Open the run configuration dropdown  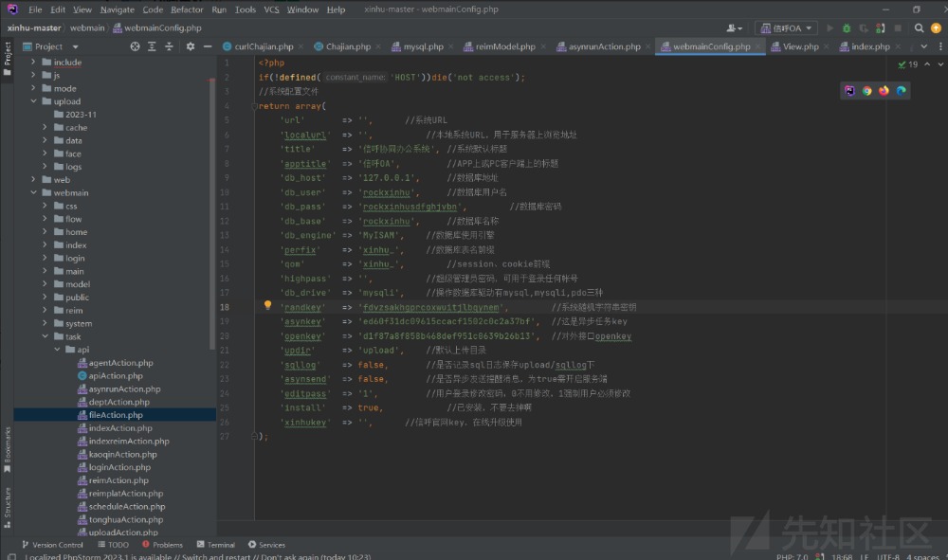pos(788,28)
